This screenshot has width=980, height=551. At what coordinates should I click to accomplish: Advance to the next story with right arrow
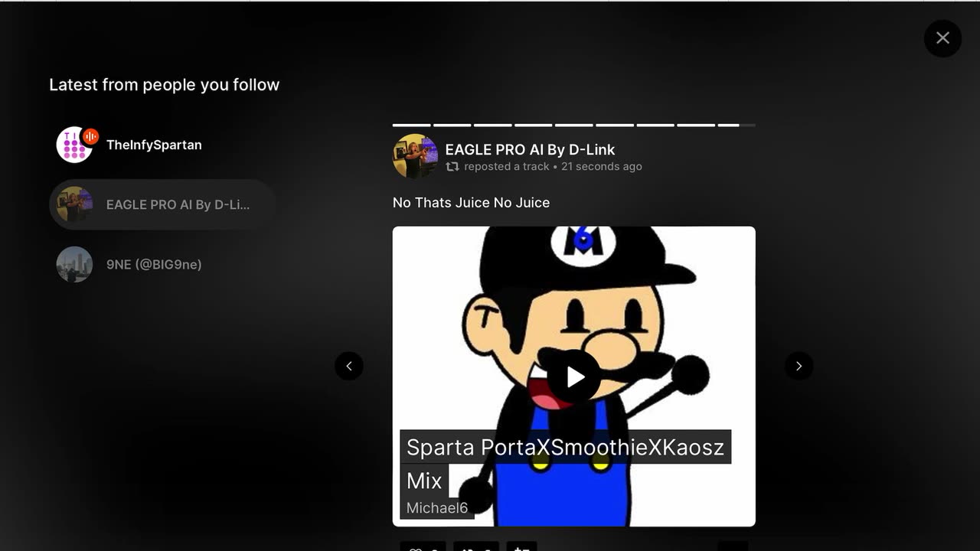(x=799, y=366)
